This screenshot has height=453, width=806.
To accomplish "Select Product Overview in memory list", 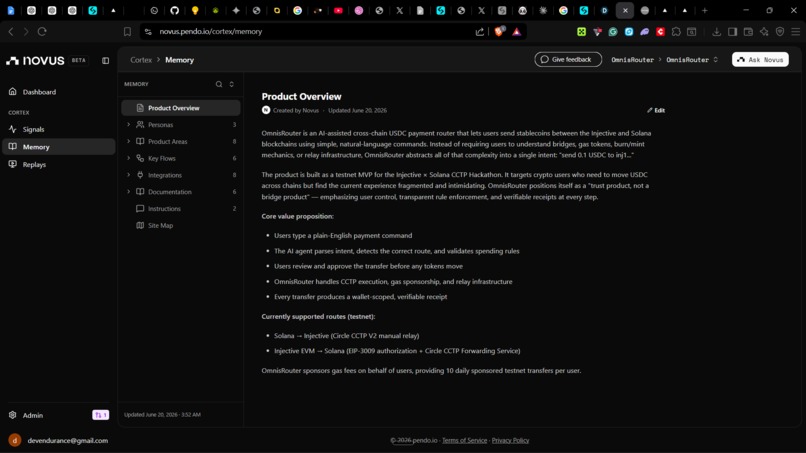I will click(x=180, y=108).
